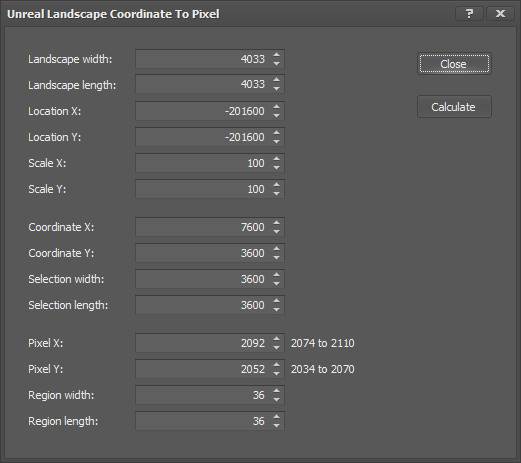Decrease Selection width with down arrow
The image size is (521, 463).
coord(276,283)
